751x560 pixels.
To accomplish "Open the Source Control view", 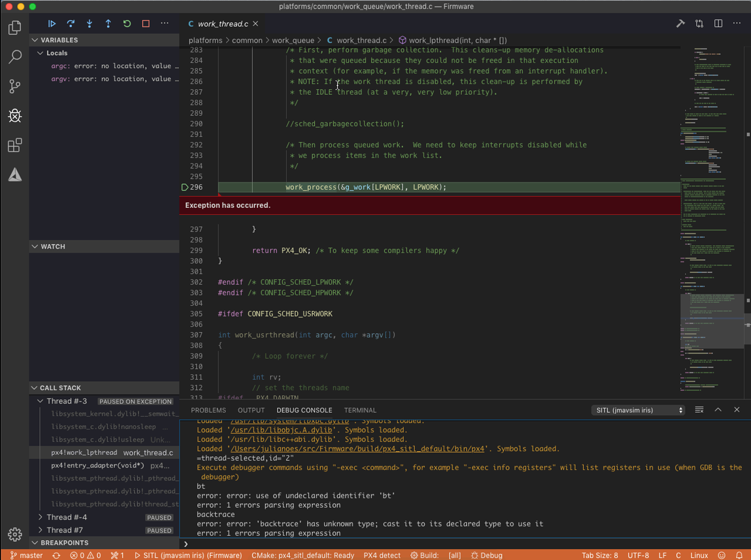I will click(15, 86).
